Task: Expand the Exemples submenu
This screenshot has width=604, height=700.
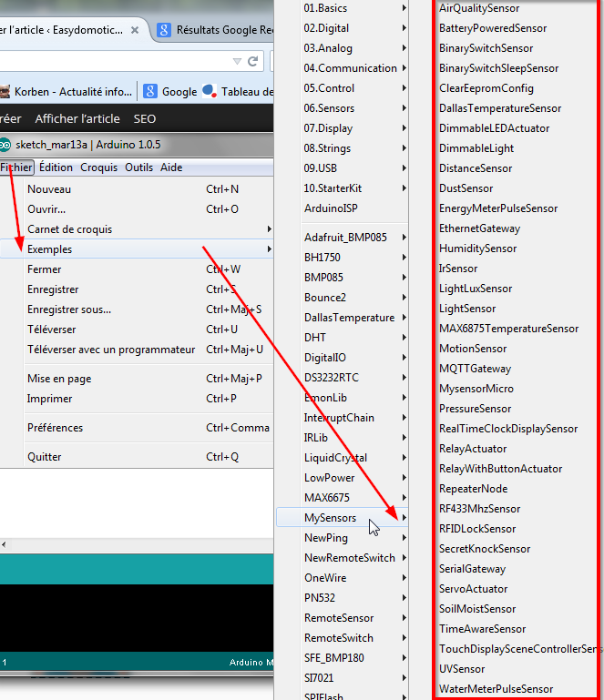Action: click(x=137, y=249)
